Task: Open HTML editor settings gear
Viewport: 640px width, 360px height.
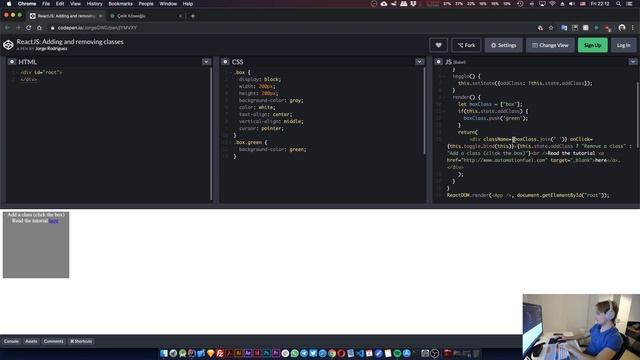Action: (12, 62)
